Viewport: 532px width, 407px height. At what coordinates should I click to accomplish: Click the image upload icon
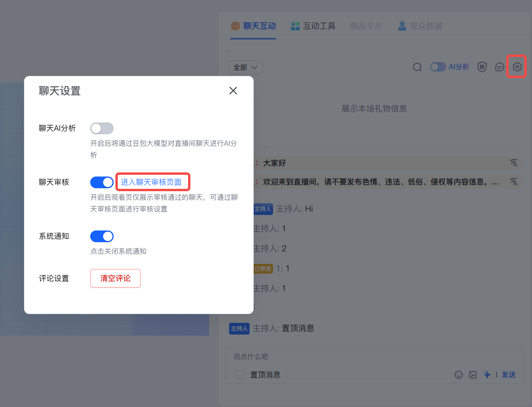pyautogui.click(x=473, y=375)
